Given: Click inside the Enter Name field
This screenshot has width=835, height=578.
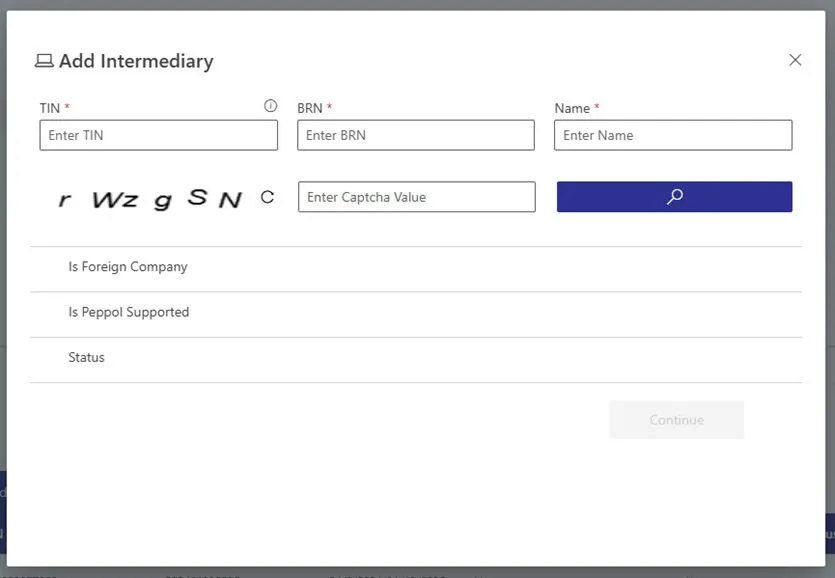Looking at the screenshot, I should pyautogui.click(x=672, y=134).
